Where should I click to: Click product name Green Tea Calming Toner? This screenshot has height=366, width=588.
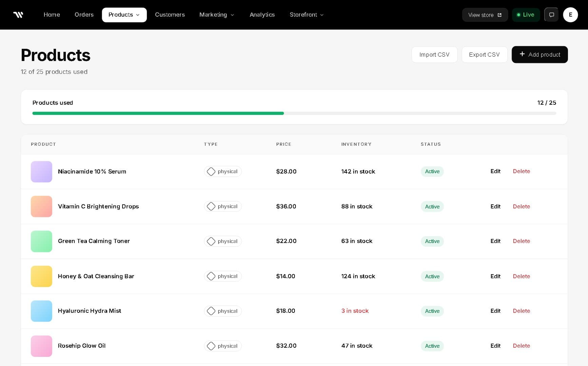(x=94, y=241)
